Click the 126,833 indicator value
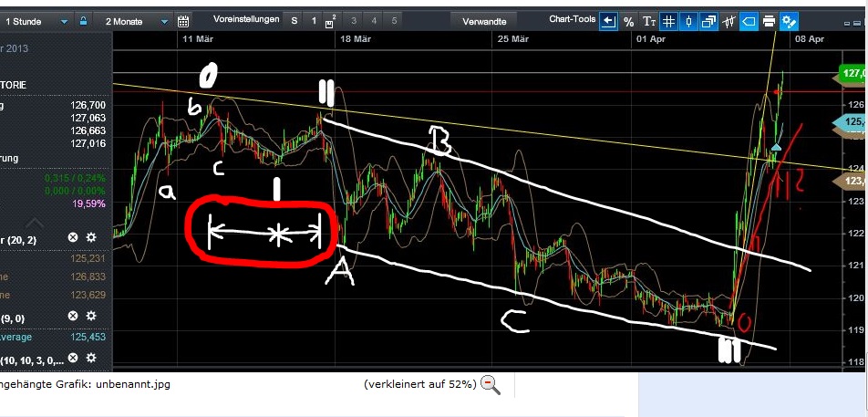868x417 pixels. [x=88, y=276]
